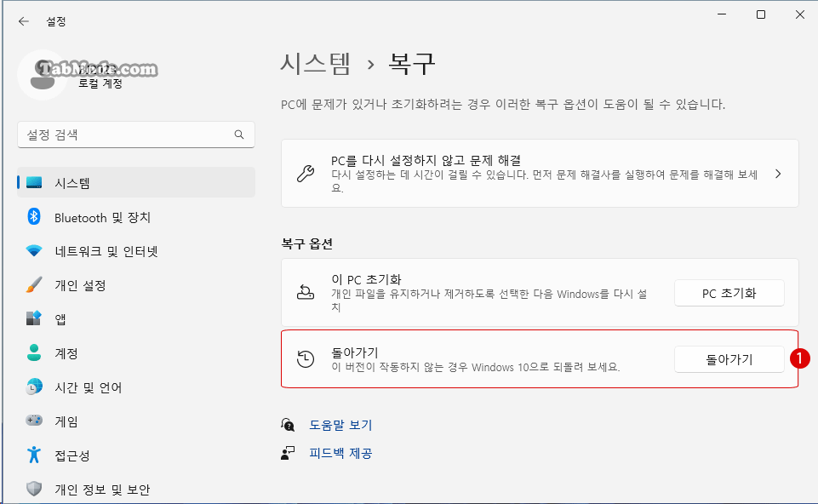Open PC를 다시 설정하지 않고 문제 해결 card
This screenshot has width=818, height=504.
[x=540, y=173]
